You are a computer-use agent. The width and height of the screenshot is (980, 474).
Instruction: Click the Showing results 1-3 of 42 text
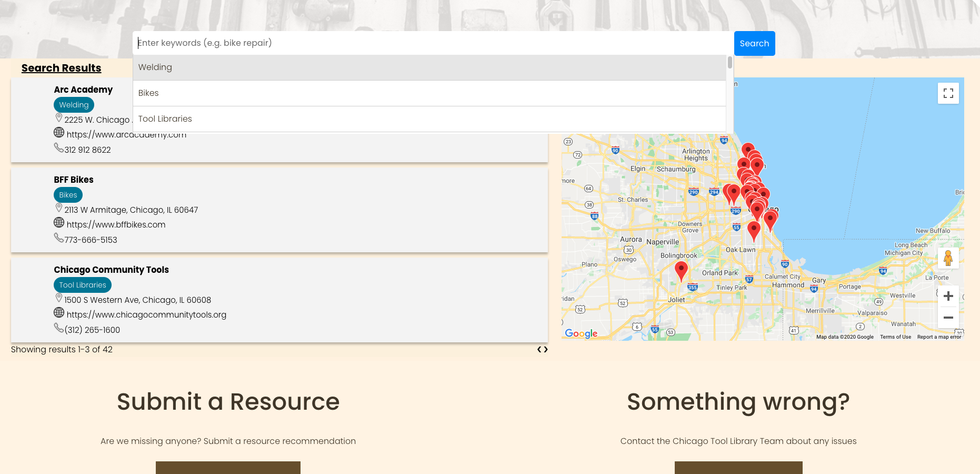[62, 349]
